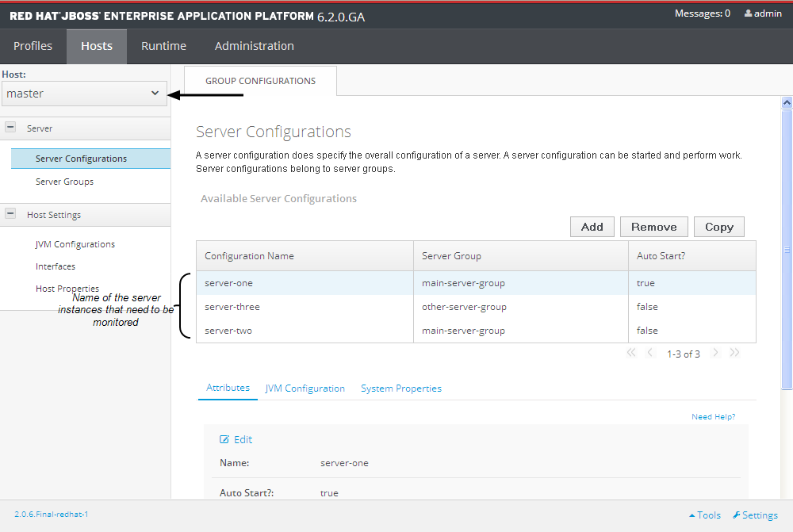The height and width of the screenshot is (532, 793).
Task: Click the 2.0.6.Final-redhat-1 version link
Action: [51, 515]
